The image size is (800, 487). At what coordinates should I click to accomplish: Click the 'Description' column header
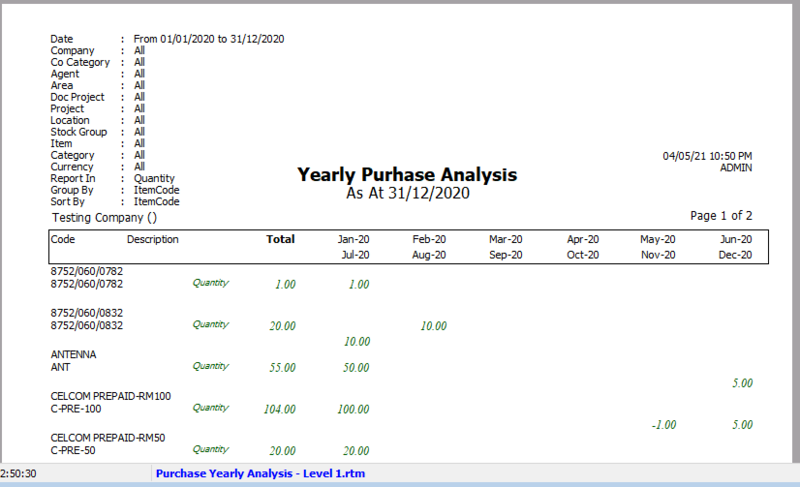[153, 239]
